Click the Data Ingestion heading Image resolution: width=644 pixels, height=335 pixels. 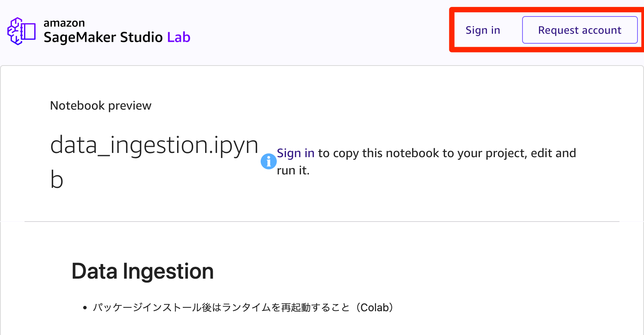click(143, 271)
